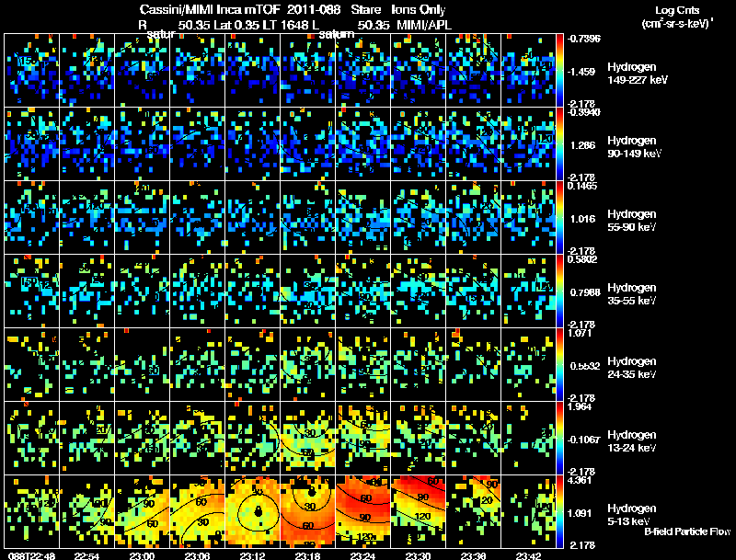
Task: Click the 1.964 colorbar maximum value
Action: (580, 406)
